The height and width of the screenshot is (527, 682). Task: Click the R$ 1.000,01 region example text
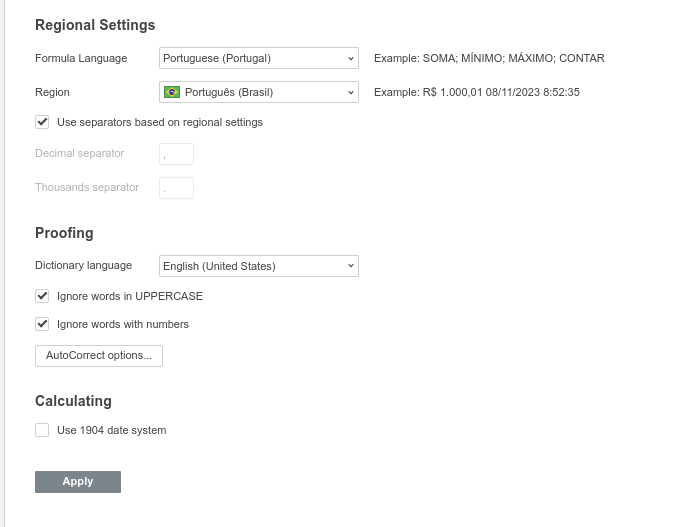[477, 92]
